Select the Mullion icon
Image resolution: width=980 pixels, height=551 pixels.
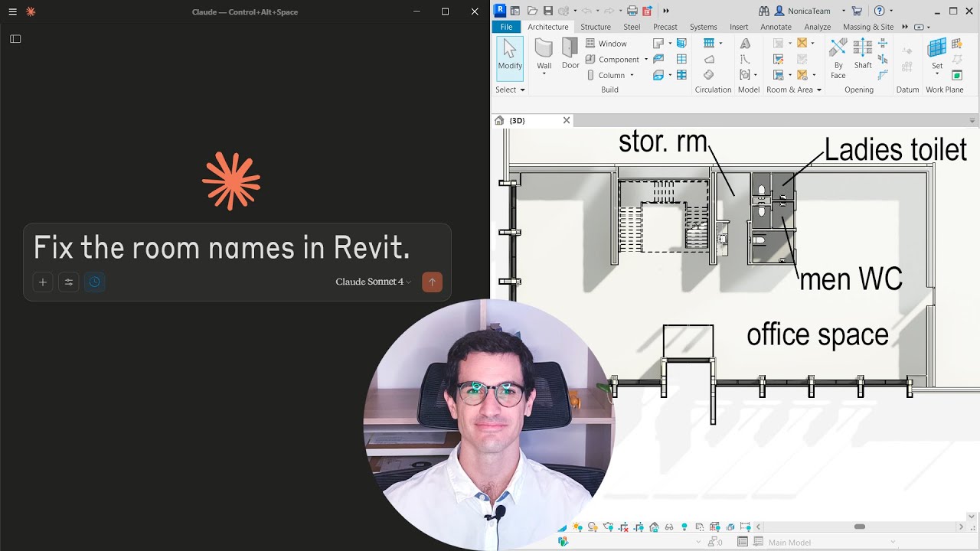681,75
